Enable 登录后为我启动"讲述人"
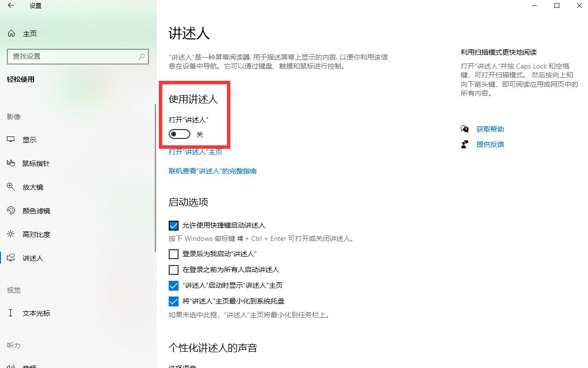This screenshot has width=588, height=368. 174,254
